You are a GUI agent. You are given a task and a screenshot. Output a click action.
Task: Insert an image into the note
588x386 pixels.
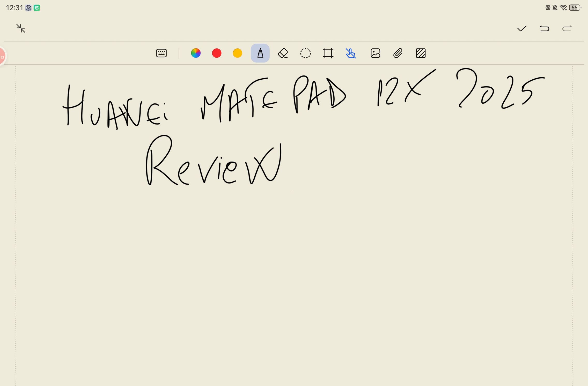click(375, 53)
